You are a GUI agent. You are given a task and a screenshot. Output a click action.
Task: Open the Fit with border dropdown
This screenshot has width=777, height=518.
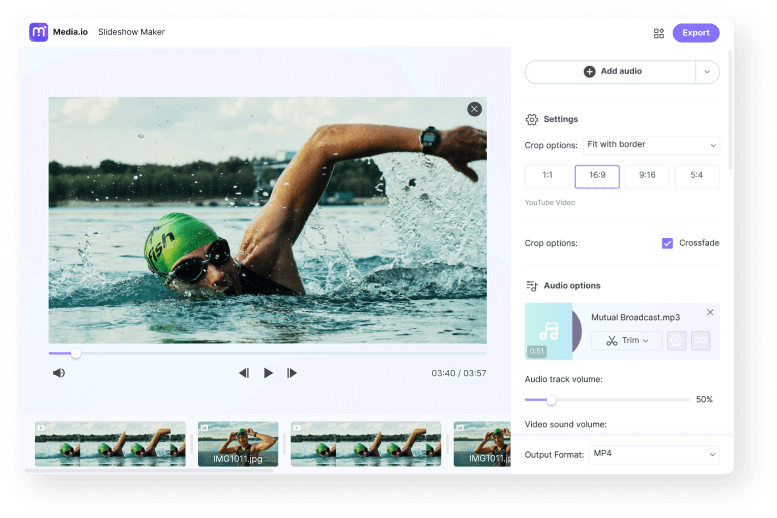click(x=651, y=145)
